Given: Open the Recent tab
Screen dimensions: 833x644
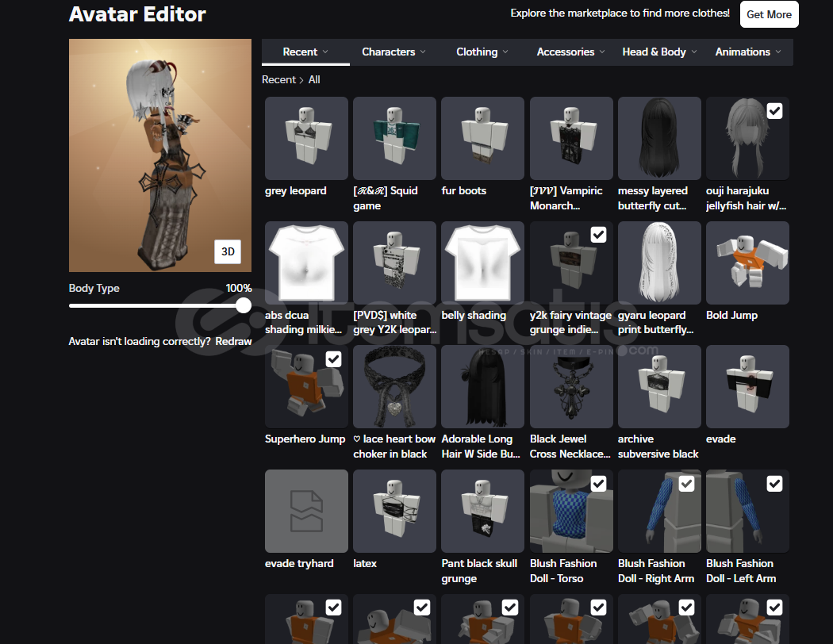Looking at the screenshot, I should (x=305, y=52).
